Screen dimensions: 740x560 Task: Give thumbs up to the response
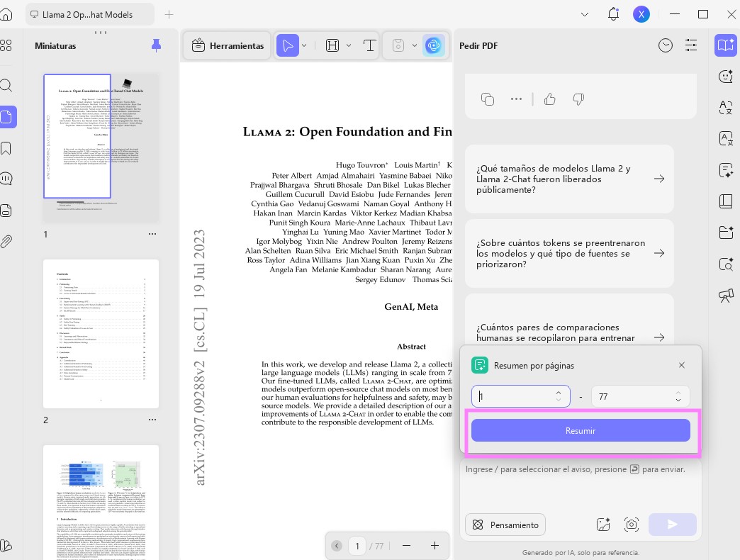pyautogui.click(x=550, y=99)
